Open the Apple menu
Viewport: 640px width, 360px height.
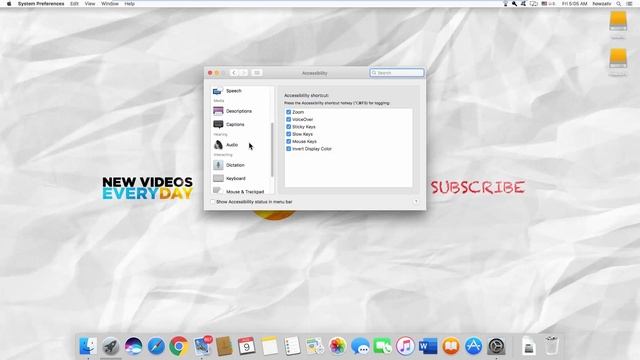click(x=9, y=4)
